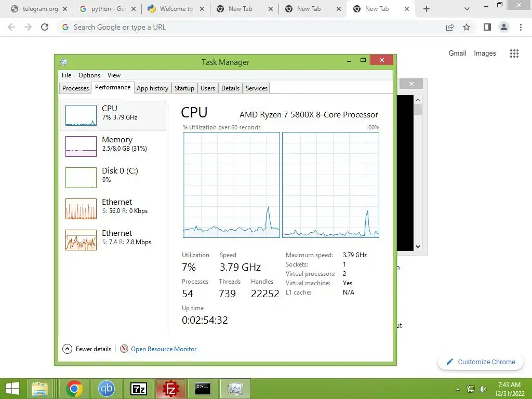Open File Explorer from the taskbar

click(40, 389)
